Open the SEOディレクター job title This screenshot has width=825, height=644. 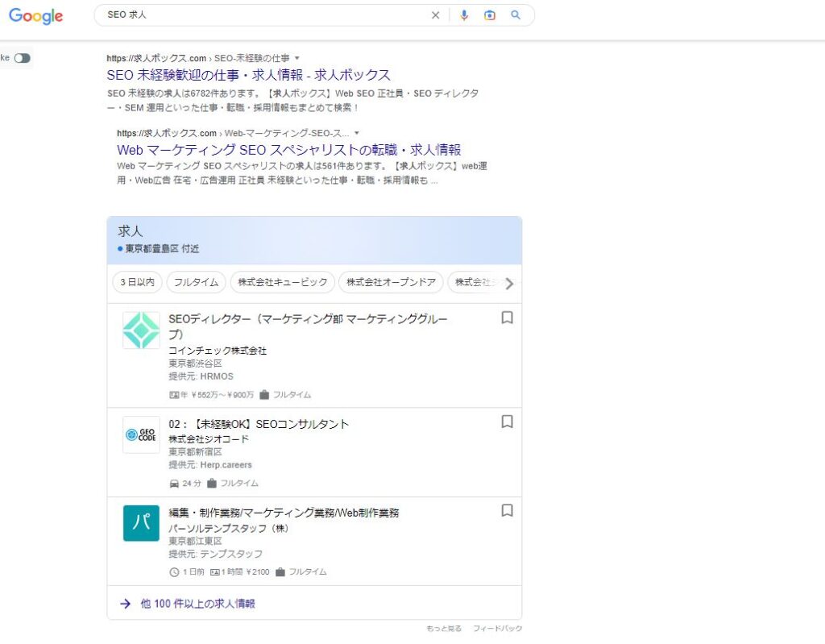(308, 326)
